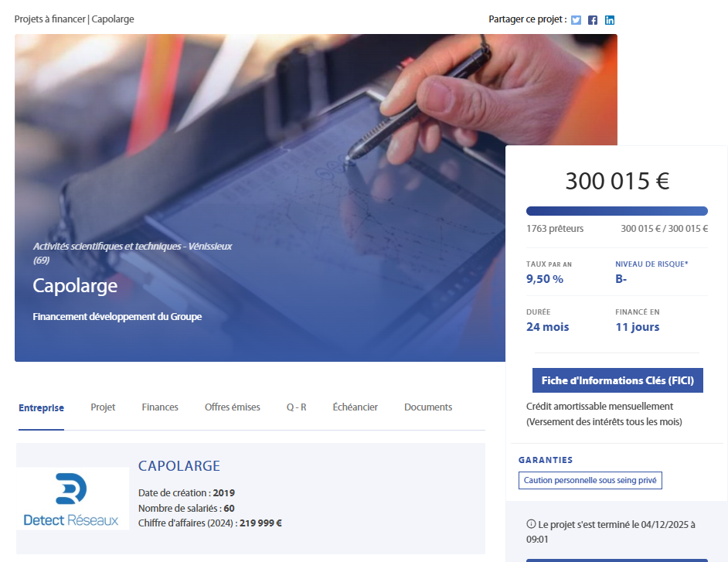
Task: Share project on LinkedIn icon
Action: tap(610, 20)
